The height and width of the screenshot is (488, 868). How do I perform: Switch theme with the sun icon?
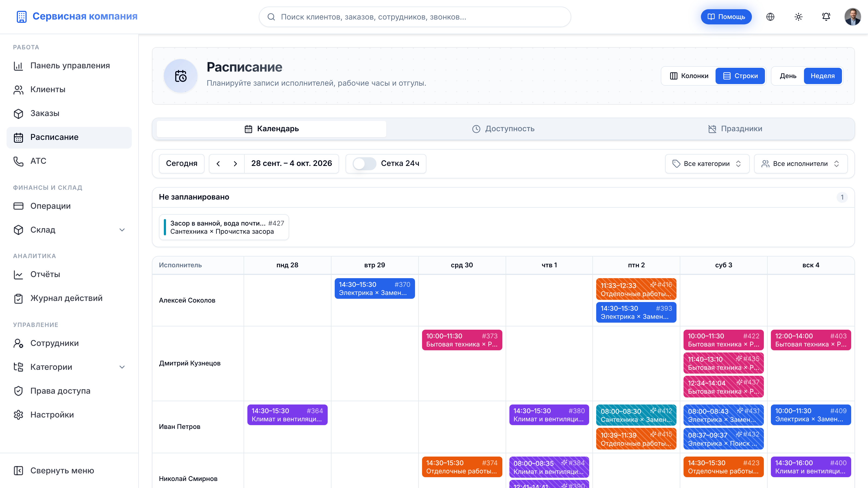coord(798,17)
